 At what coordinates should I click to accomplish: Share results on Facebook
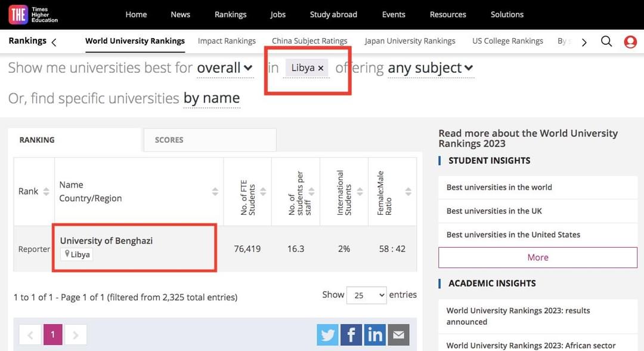click(351, 334)
